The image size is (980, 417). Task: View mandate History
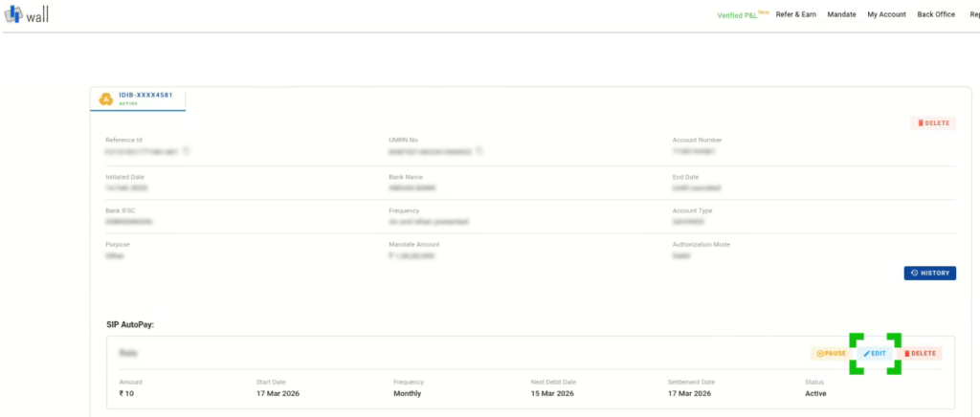[x=929, y=273]
